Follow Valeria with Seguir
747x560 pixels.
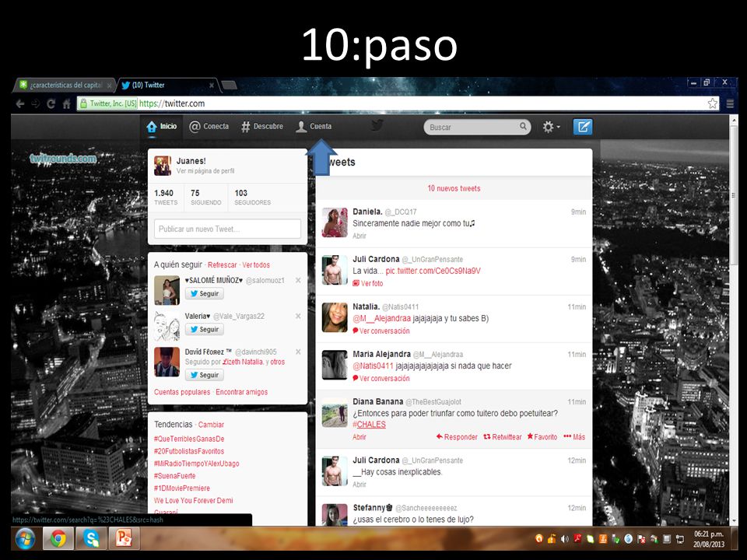205,330
